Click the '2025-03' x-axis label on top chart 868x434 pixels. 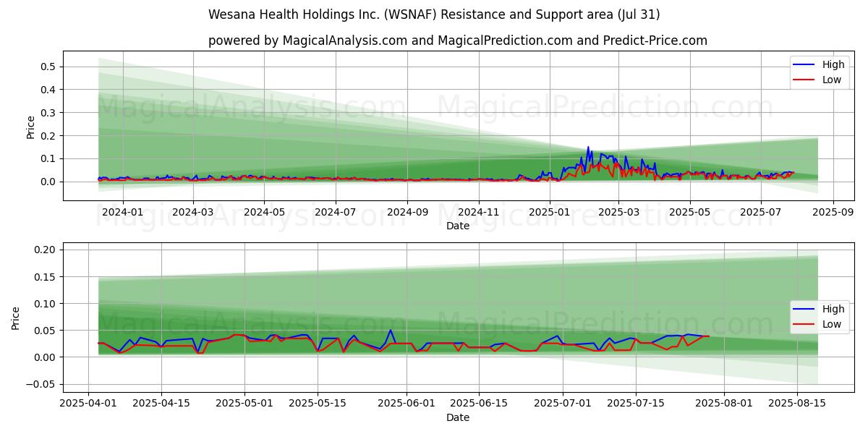coord(618,212)
